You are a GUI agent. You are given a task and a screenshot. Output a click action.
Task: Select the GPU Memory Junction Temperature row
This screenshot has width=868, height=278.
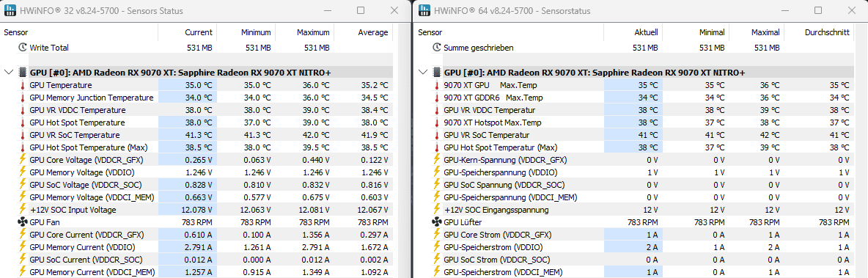click(198, 98)
